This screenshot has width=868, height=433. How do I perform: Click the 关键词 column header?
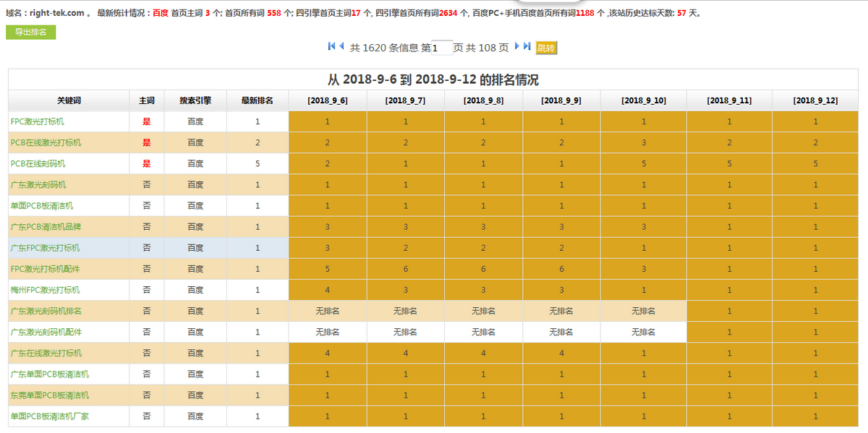(69, 100)
